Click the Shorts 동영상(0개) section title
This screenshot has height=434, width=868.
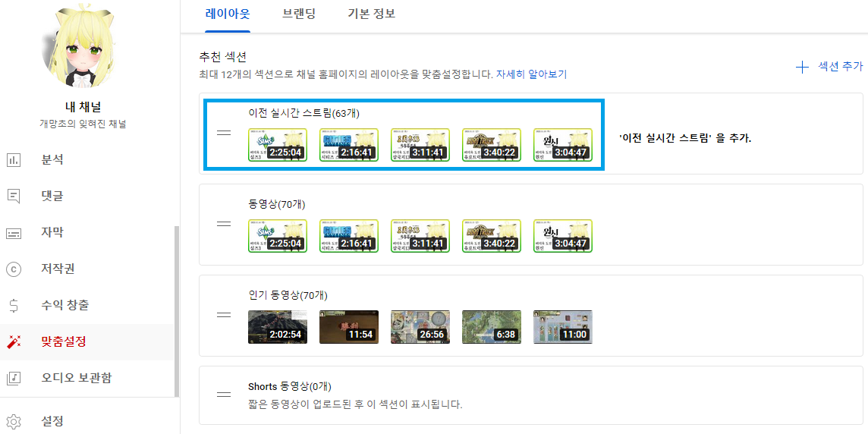(x=290, y=386)
